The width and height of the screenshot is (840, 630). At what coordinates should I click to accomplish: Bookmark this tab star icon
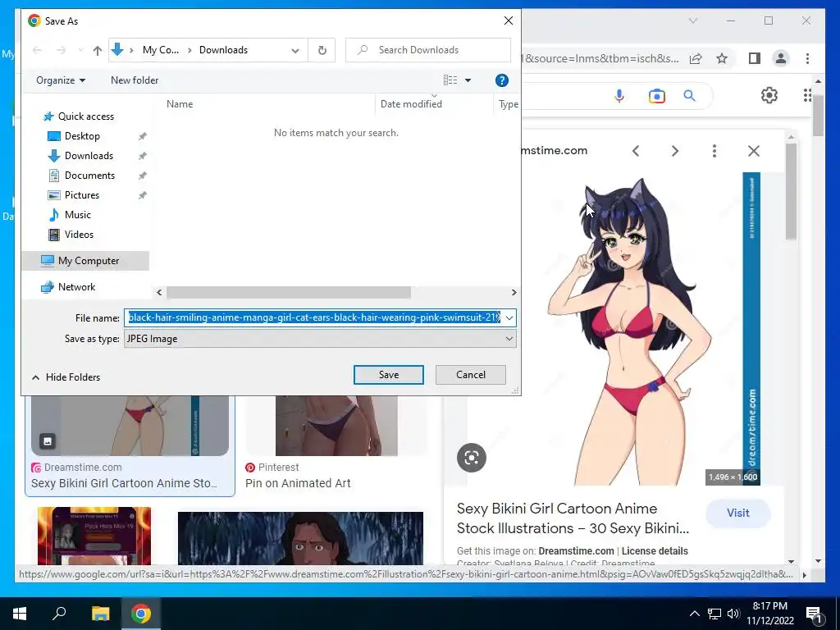[722, 58]
